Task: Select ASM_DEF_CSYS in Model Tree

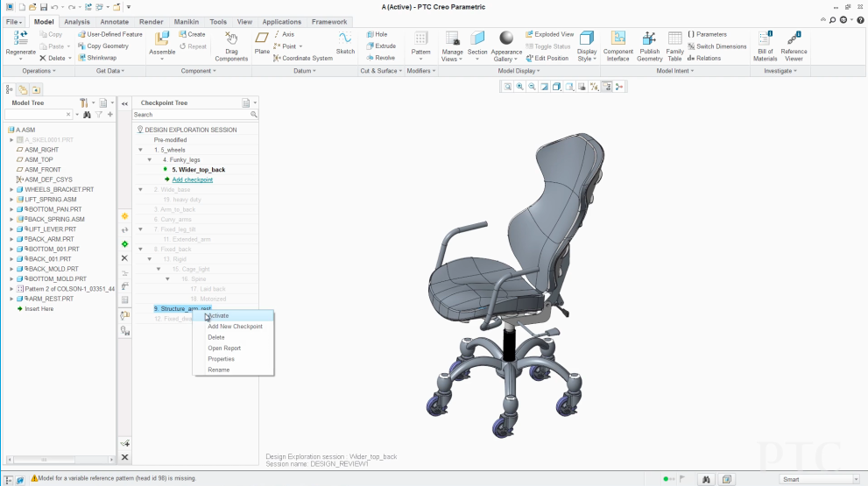Action: pos(48,180)
